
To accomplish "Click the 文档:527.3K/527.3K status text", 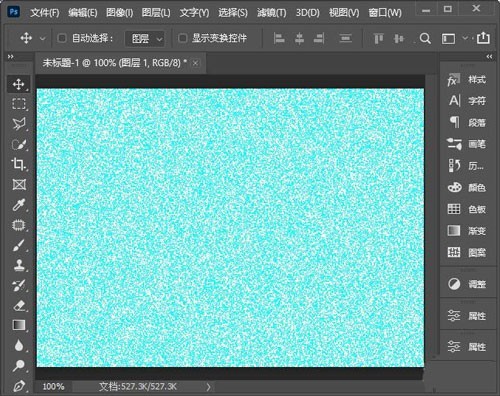I will pos(138,387).
